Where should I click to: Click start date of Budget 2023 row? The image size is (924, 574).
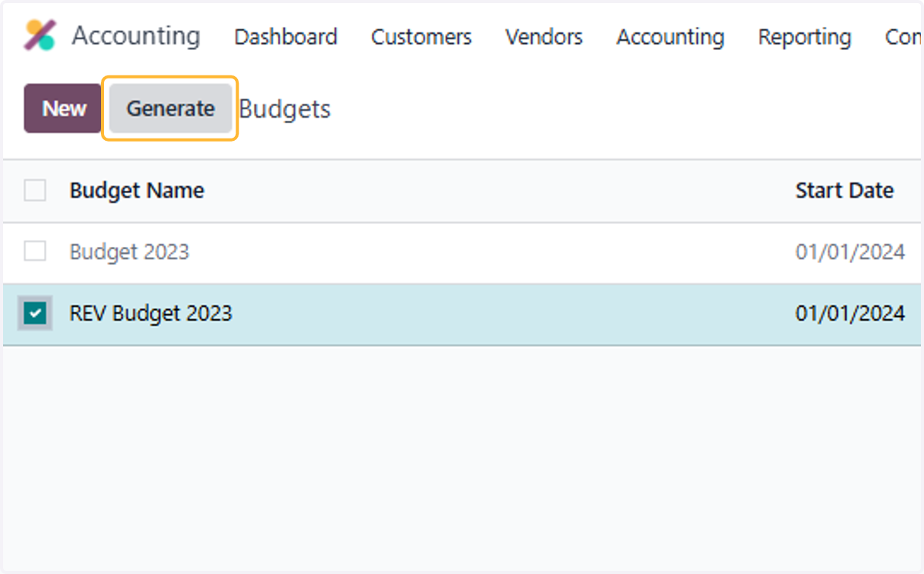(850, 252)
